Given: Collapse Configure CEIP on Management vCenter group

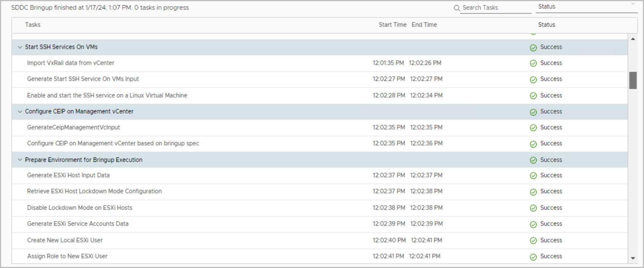Looking at the screenshot, I should tap(20, 112).
